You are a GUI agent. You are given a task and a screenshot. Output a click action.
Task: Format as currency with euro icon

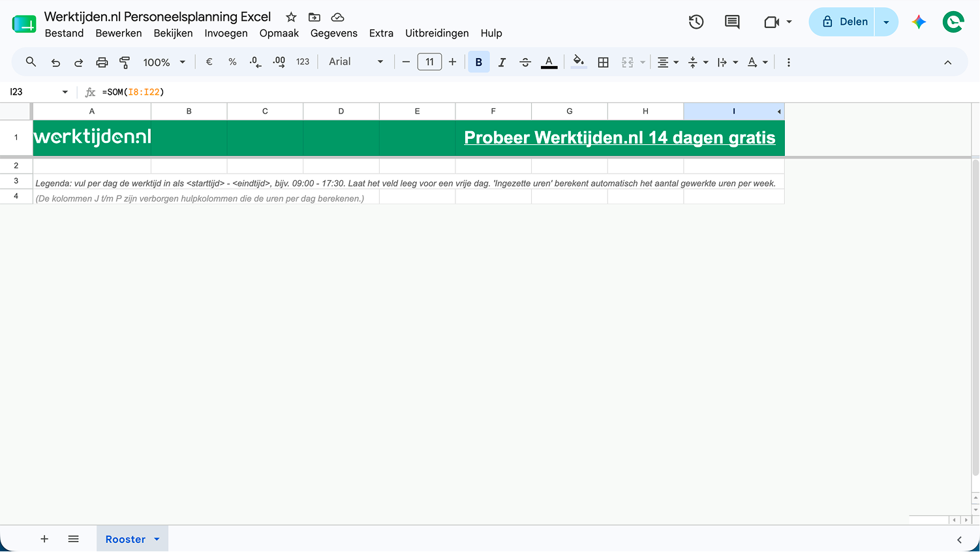(x=209, y=62)
